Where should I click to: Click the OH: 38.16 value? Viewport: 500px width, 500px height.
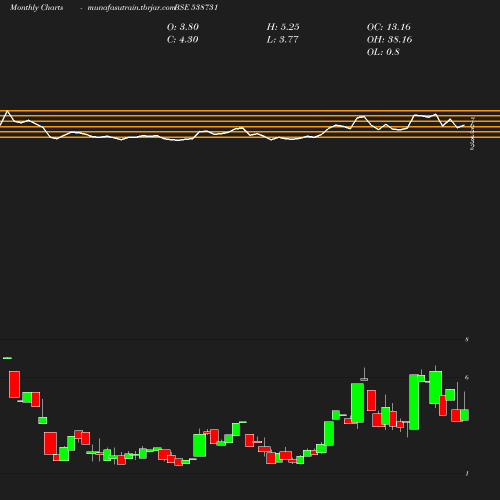tap(389, 39)
